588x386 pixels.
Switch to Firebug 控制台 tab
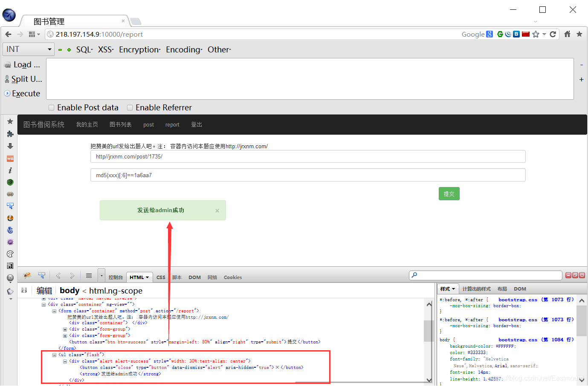[x=116, y=277]
